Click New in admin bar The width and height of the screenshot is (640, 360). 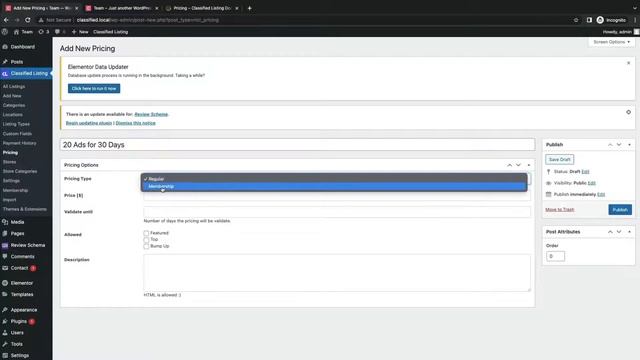pos(80,32)
